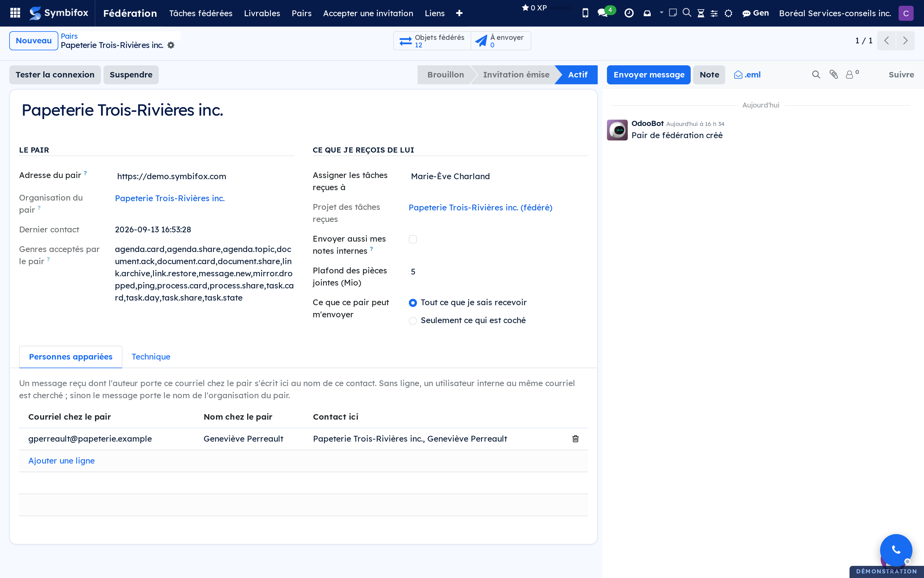
Task: Switch company Boréal Services-conseils inc.
Action: [x=835, y=13]
